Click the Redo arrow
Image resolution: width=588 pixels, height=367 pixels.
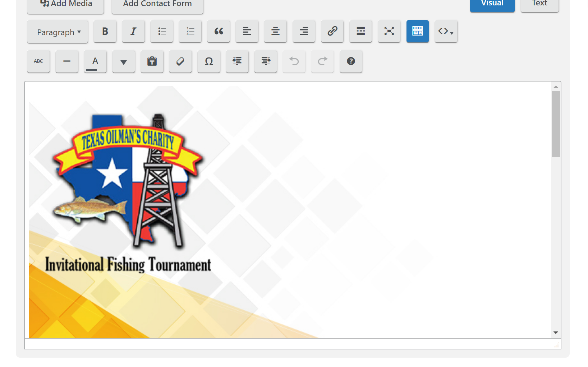[322, 61]
